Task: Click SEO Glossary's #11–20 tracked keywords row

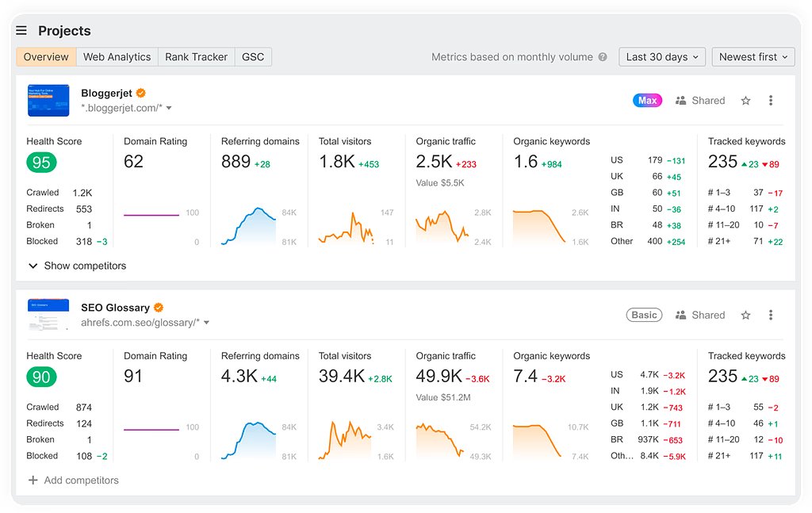Action: tap(745, 439)
